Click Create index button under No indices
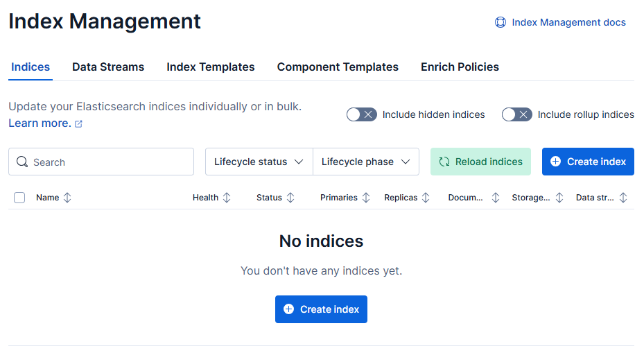644x362 pixels. pyautogui.click(x=321, y=309)
